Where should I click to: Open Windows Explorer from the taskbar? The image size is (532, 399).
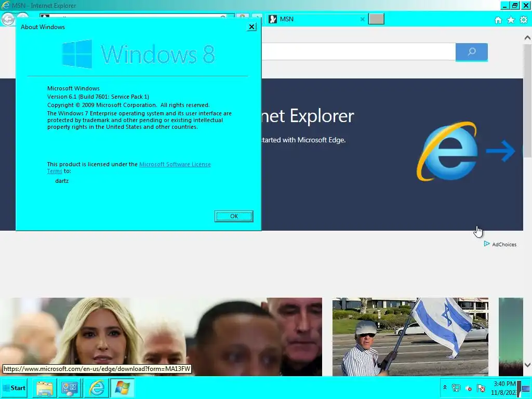pyautogui.click(x=45, y=388)
